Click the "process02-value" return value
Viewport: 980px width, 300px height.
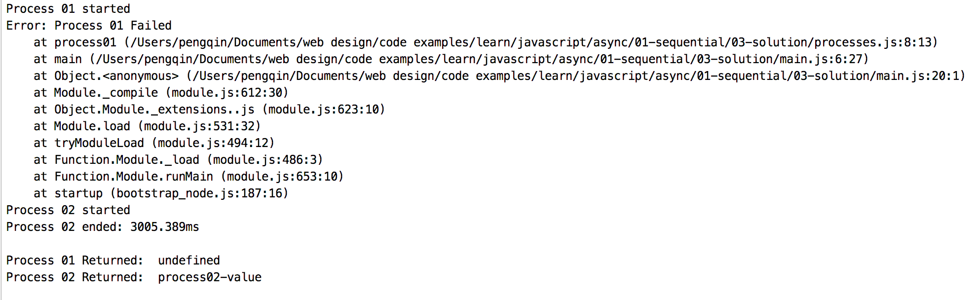coord(210,277)
